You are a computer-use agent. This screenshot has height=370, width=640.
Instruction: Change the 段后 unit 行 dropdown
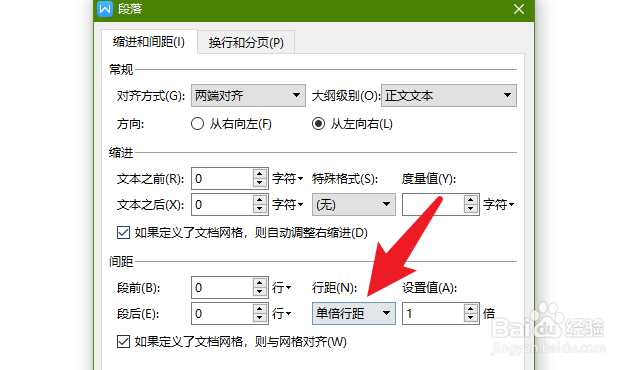click(x=282, y=313)
